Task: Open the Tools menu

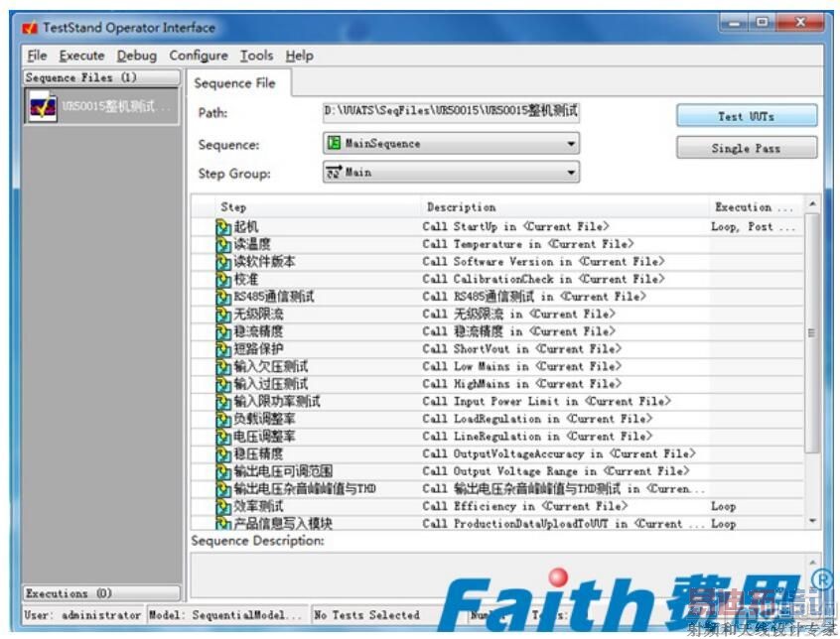Action: (256, 56)
